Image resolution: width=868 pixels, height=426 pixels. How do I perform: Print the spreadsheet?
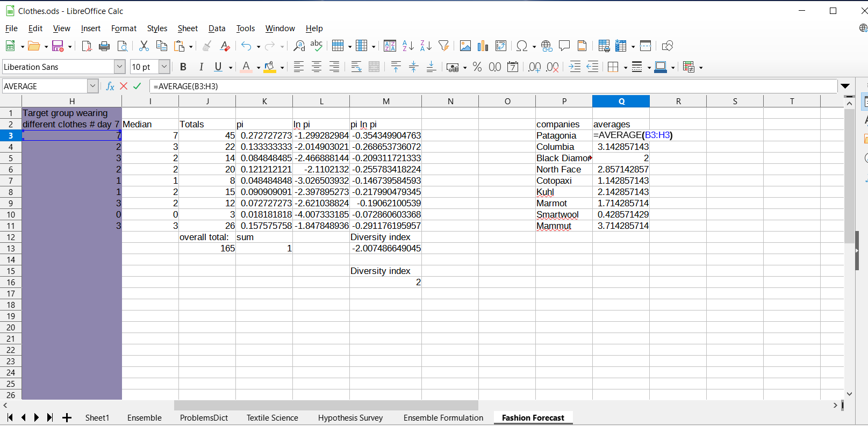pos(104,46)
